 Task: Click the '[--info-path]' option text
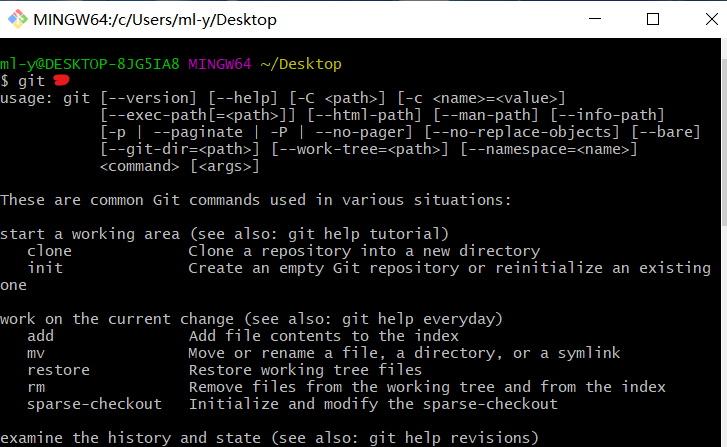[x=607, y=115]
